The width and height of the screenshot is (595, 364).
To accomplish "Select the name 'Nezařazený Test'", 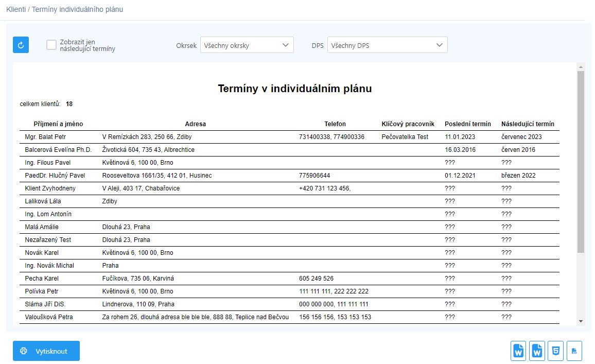I will [x=48, y=240].
